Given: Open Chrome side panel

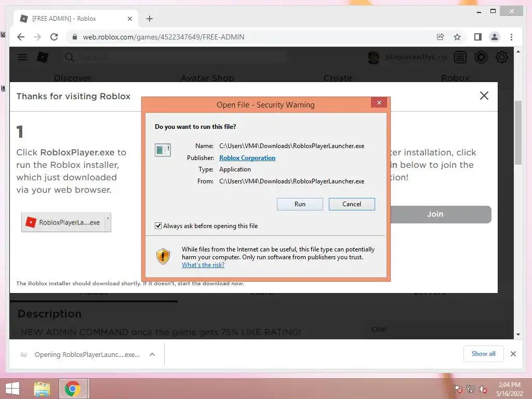Looking at the screenshot, I should pyautogui.click(x=478, y=37).
